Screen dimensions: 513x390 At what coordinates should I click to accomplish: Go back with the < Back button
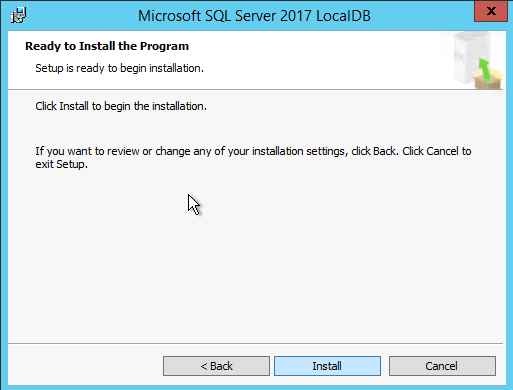pyautogui.click(x=216, y=366)
